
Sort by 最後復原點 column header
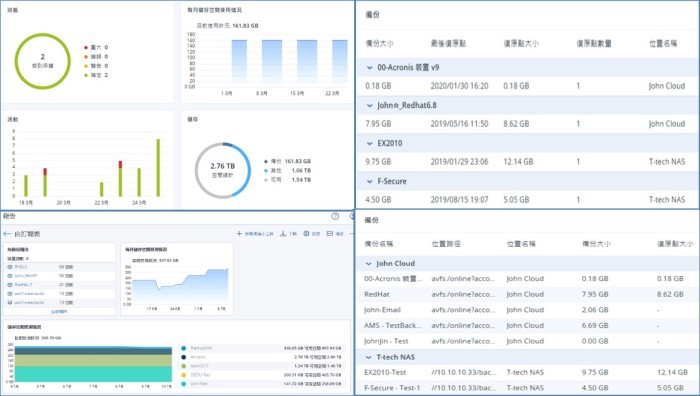click(x=448, y=43)
